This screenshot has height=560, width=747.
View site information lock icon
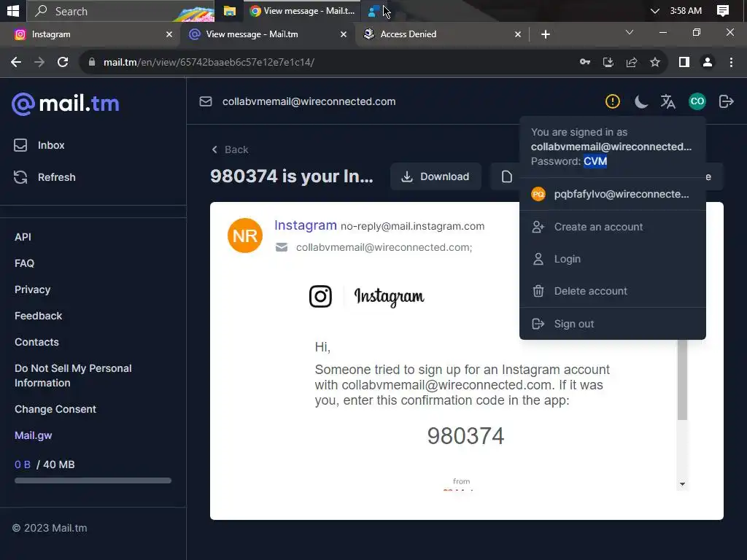point(92,62)
